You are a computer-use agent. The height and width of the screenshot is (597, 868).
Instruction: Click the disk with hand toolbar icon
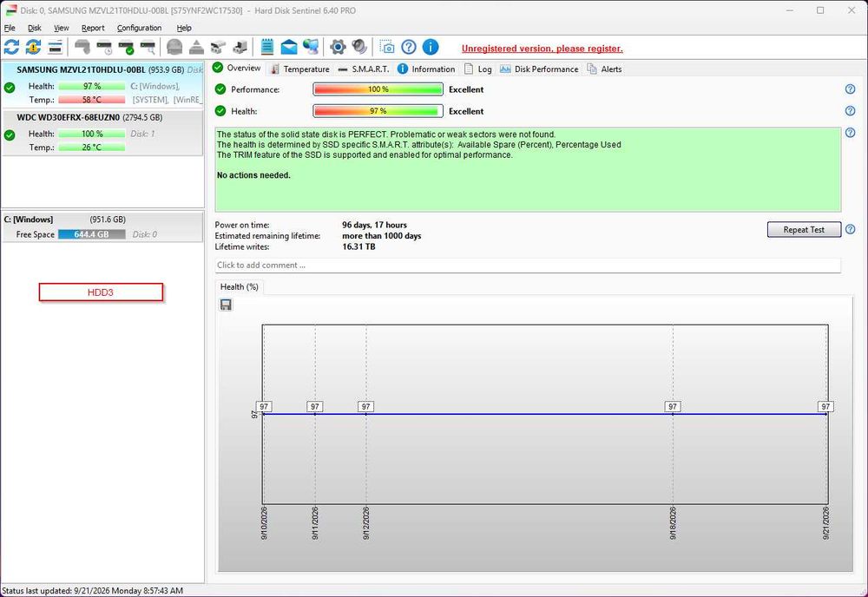pos(82,47)
